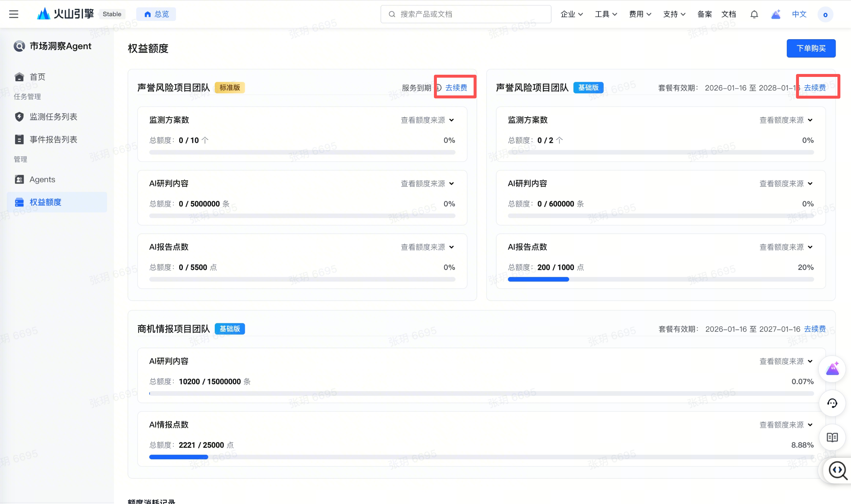This screenshot has width=851, height=504.
Task: Click the service expiry info icon
Action: click(x=438, y=88)
